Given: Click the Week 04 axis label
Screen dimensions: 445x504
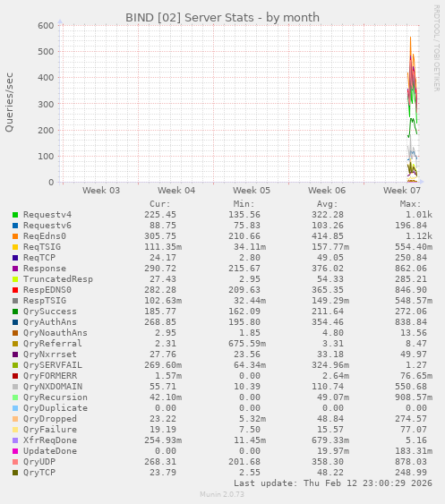Looking at the screenshot, I should [x=176, y=191].
